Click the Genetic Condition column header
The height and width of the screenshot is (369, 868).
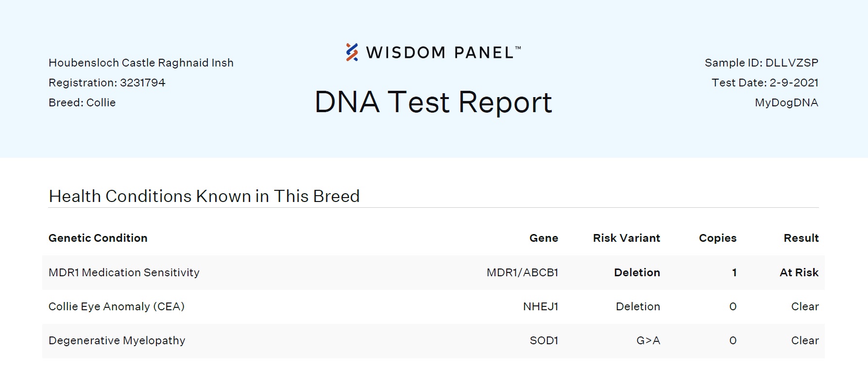(98, 238)
